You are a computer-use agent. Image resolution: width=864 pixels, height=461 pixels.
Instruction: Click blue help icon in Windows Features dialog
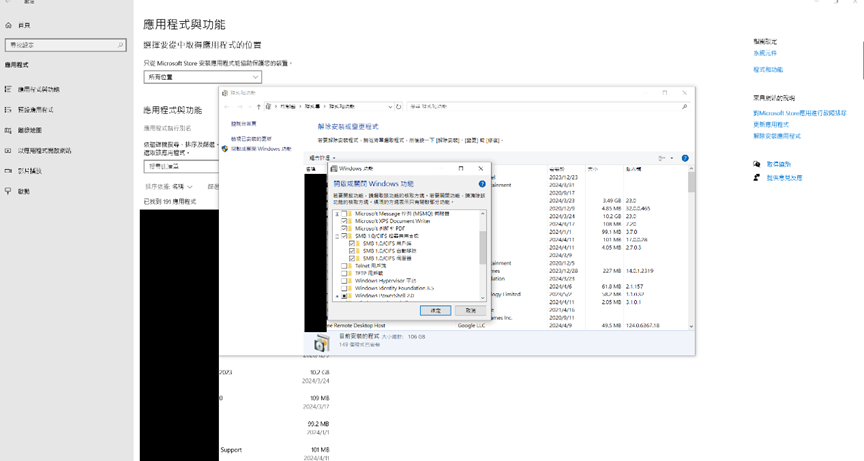[482, 184]
